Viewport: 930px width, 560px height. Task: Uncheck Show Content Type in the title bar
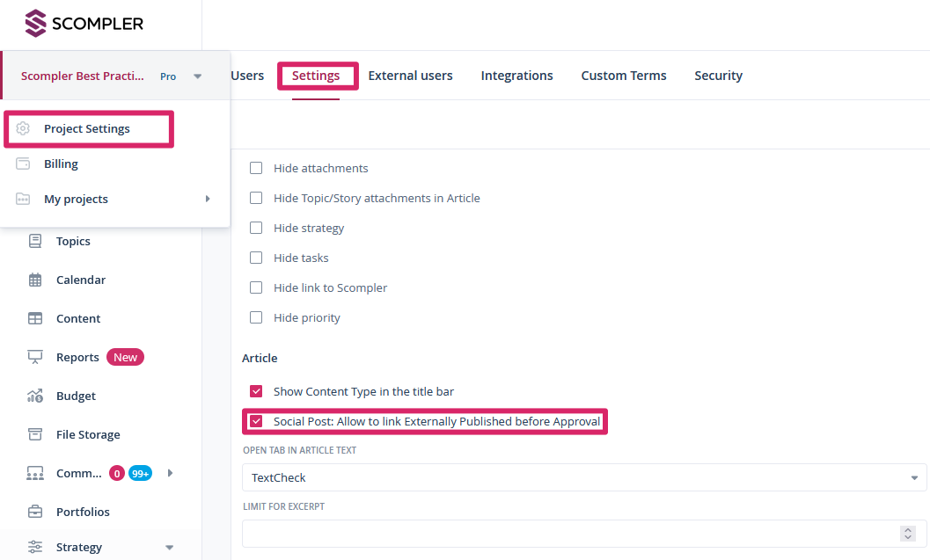pyautogui.click(x=256, y=391)
